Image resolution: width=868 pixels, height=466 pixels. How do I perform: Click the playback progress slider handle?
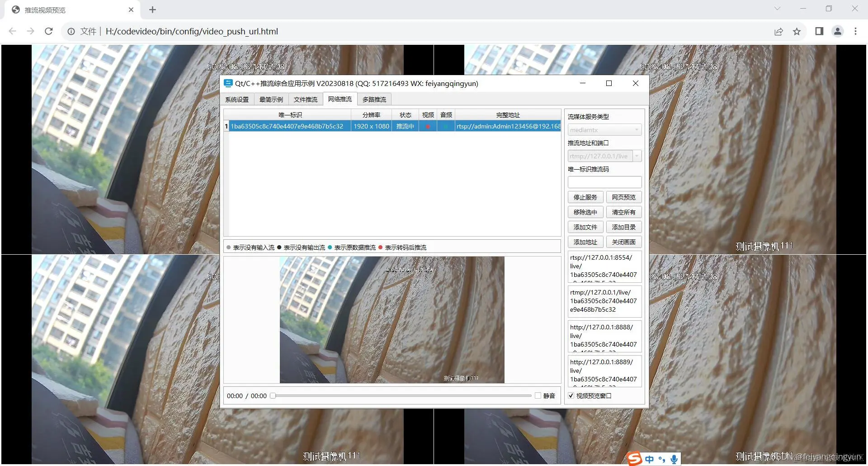click(273, 395)
